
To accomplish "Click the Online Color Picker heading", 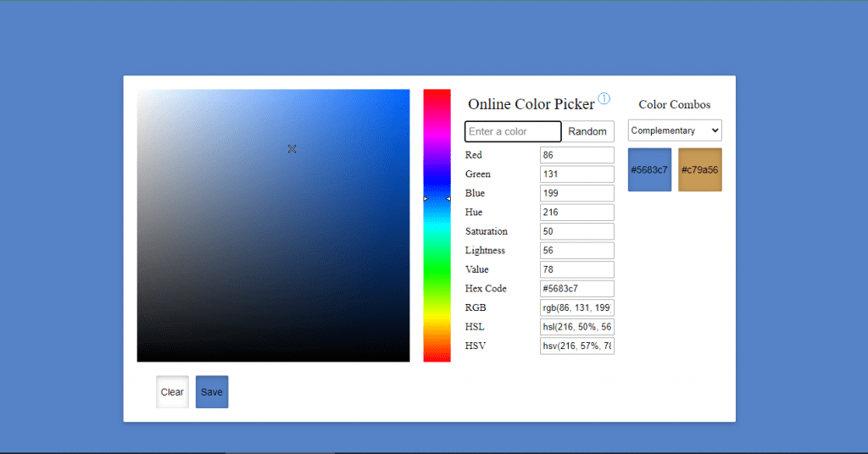I will click(x=531, y=104).
